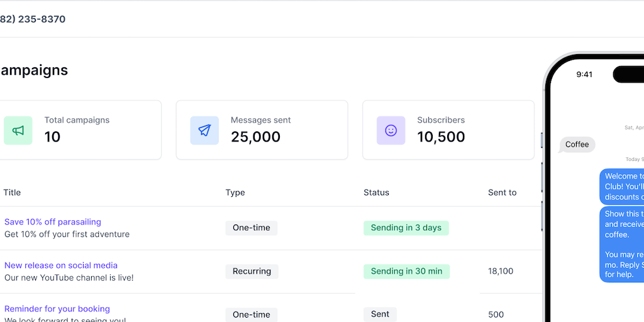Image resolution: width=644 pixels, height=322 pixels.
Task: Click the megaphone Total campaigns icon
Action: (x=18, y=130)
